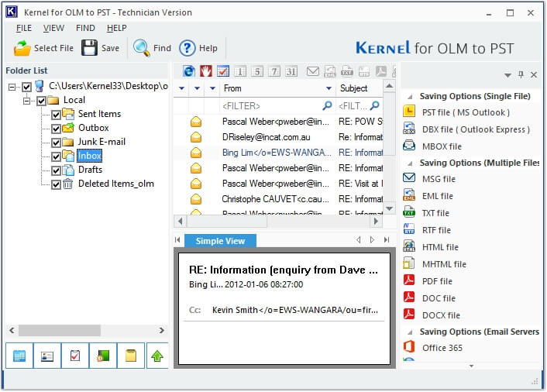Click the '5' day view calendar icon
Screen dimensions: 547x392
tap(257, 71)
